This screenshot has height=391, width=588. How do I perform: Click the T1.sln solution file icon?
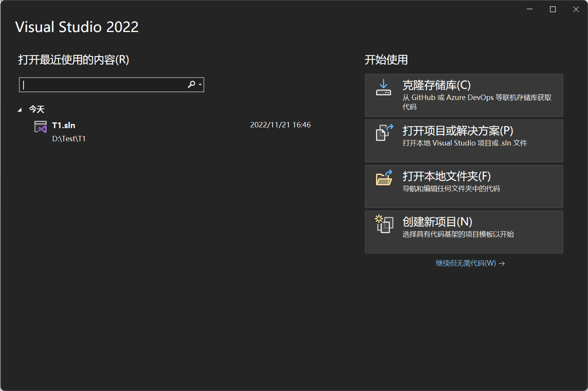(41, 127)
